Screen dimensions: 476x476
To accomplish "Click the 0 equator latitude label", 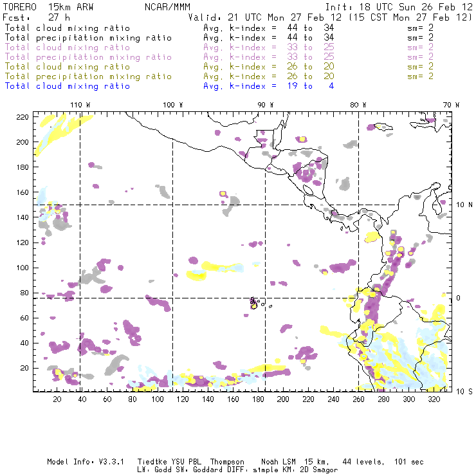I will pyautogui.click(x=459, y=298).
